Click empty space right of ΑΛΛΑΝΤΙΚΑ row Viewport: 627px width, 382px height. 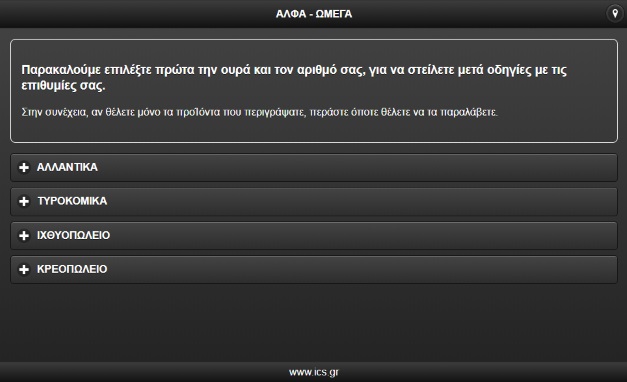(360, 168)
